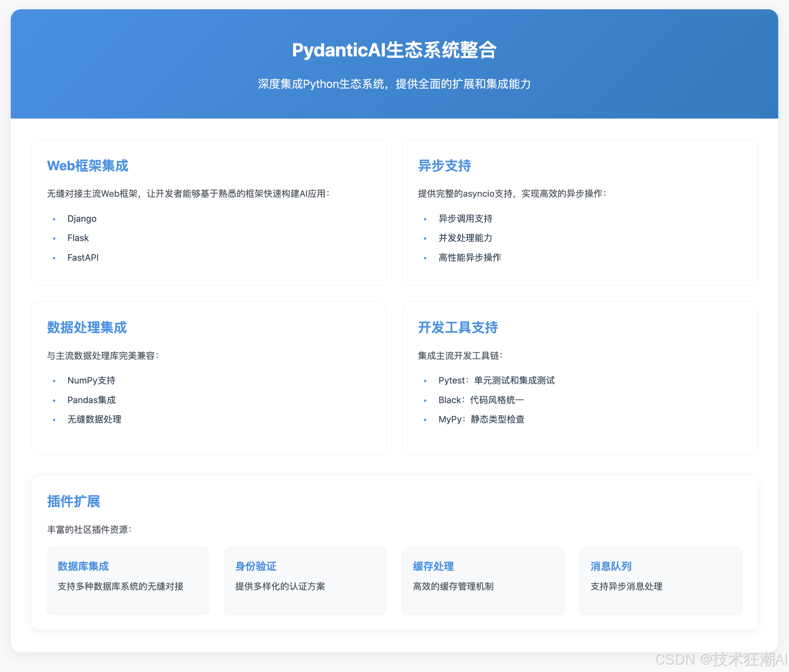
Task: Open the 身份验证 plugin card
Action: (x=305, y=580)
